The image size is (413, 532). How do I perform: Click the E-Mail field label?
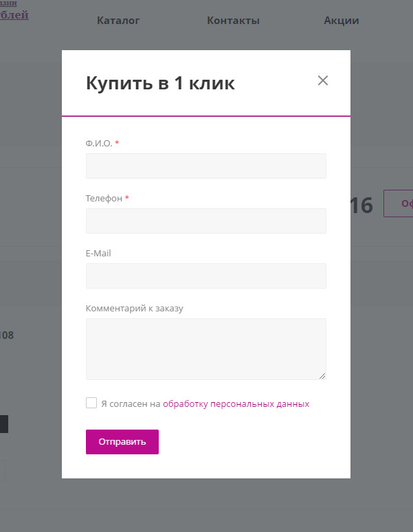pyautogui.click(x=98, y=253)
